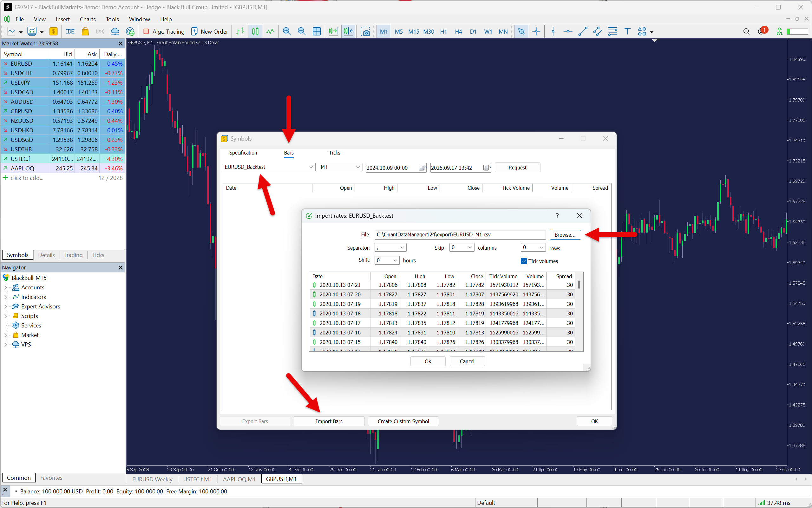The image size is (812, 508).
Task: Click the tile windows grid icon
Action: pos(317,32)
